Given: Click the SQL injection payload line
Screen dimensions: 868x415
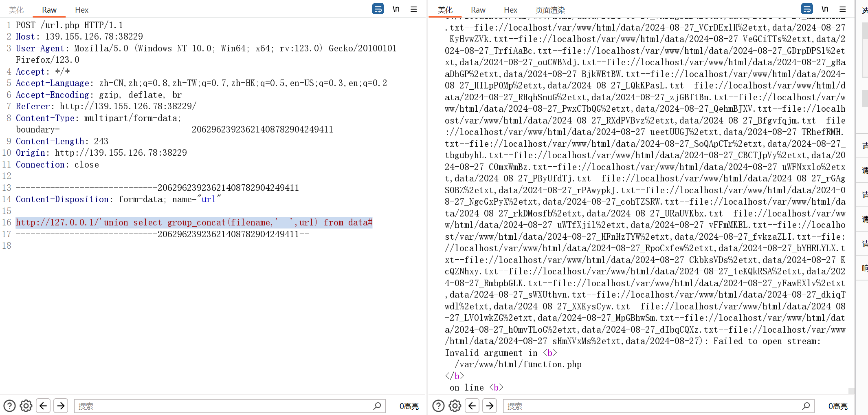Looking at the screenshot, I should (x=194, y=223).
